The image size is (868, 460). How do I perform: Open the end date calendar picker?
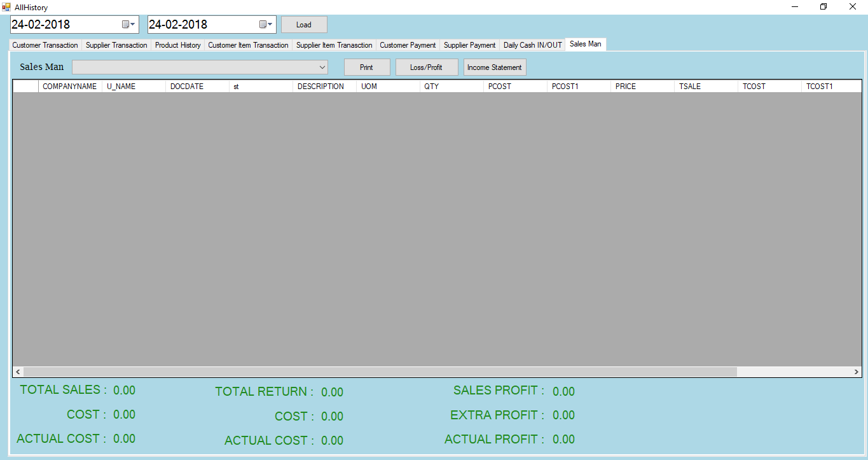pyautogui.click(x=266, y=25)
